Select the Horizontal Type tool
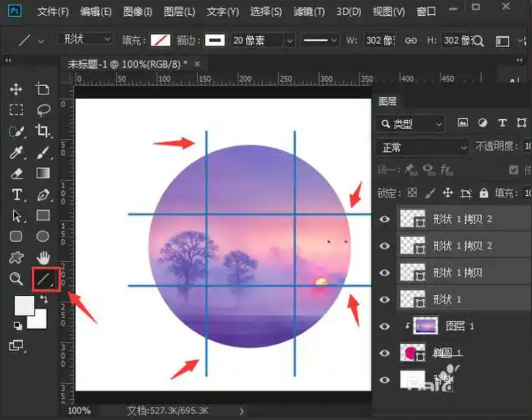Viewport: 532px width, 420px height. (x=17, y=195)
